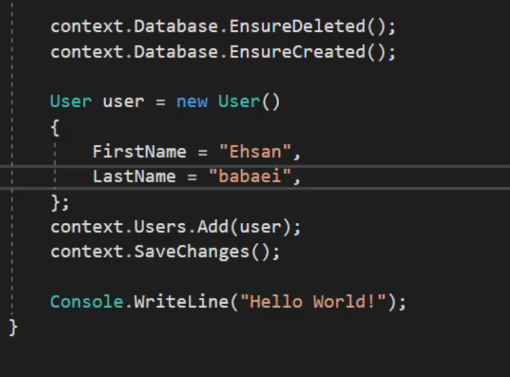Click the "Hello World!" string literal
510x377 pixels.
(313, 302)
